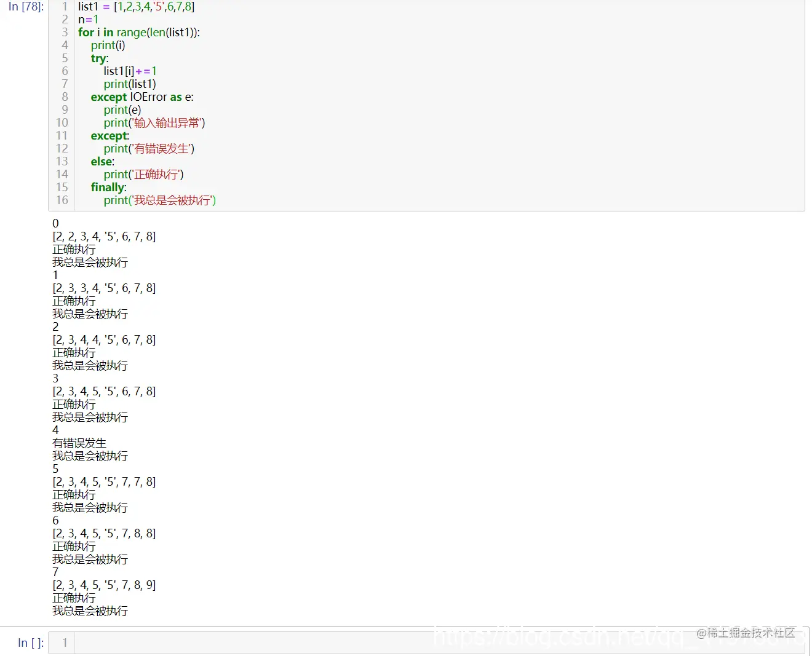Image resolution: width=812 pixels, height=656 pixels.
Task: Click code line 'n=1'
Action: (x=88, y=20)
